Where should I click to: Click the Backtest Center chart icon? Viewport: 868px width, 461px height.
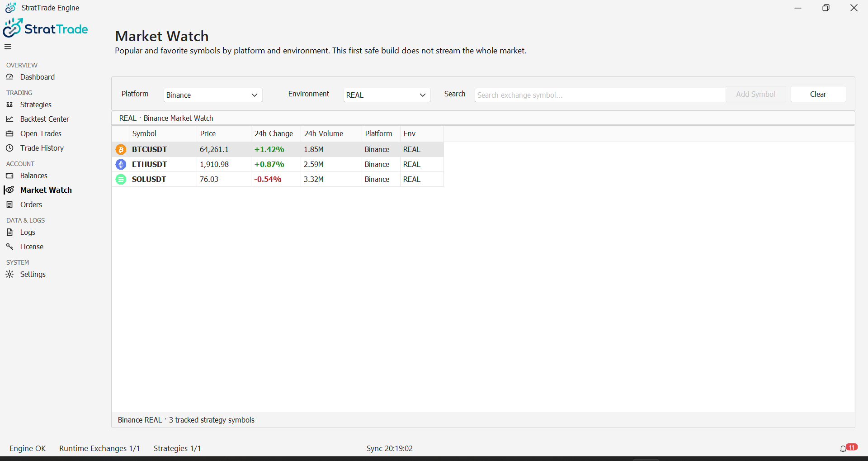pyautogui.click(x=9, y=119)
